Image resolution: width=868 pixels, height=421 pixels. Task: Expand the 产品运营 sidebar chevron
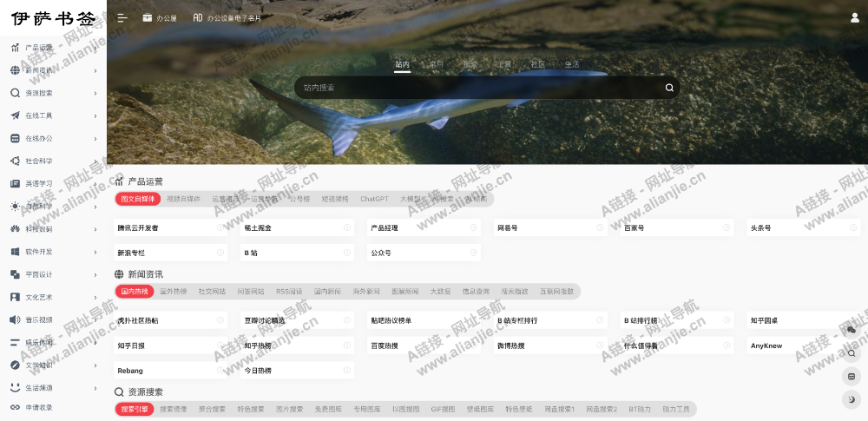[95, 48]
